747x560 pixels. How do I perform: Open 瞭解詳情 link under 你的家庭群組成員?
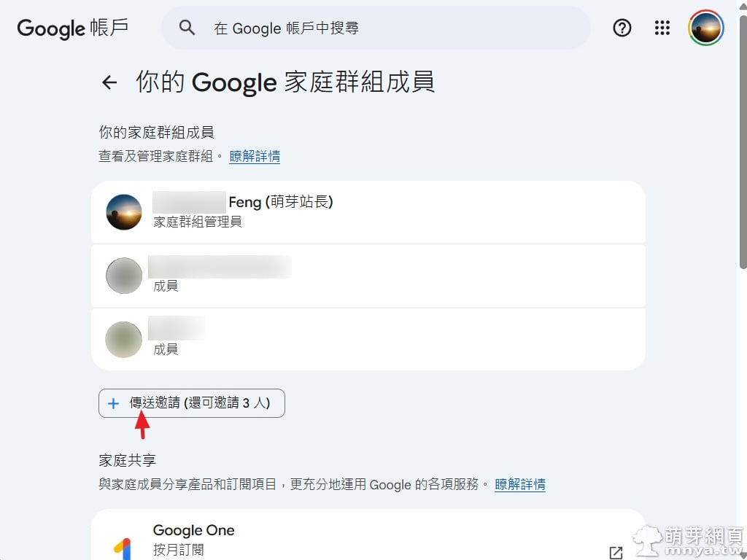coord(255,156)
